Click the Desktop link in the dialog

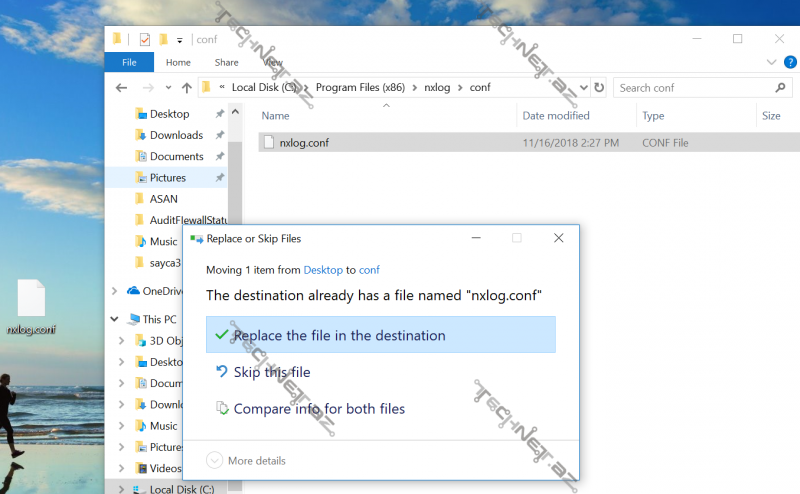tap(323, 270)
